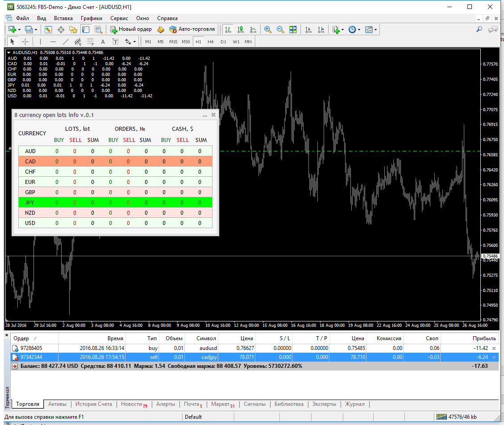Click the Indicators list icon

click(x=336, y=29)
